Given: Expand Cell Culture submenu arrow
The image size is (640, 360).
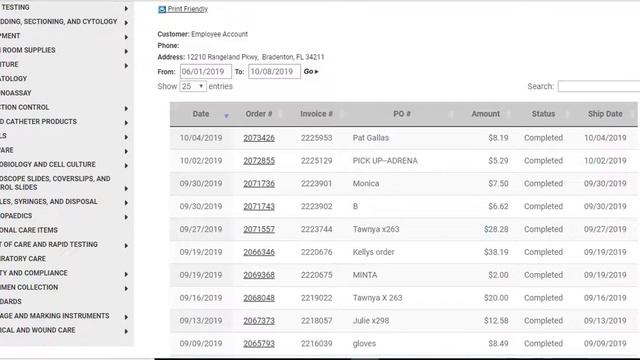Looking at the screenshot, I should (126, 166).
